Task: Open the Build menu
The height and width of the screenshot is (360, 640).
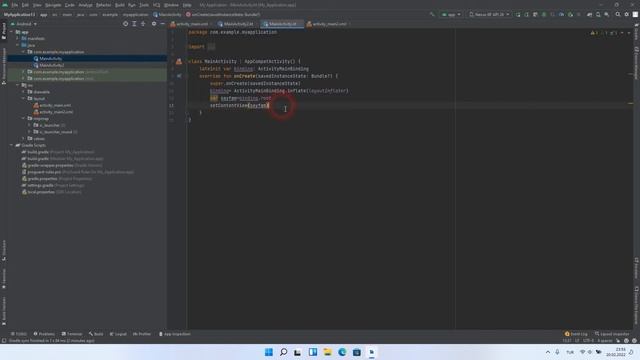Action: pos(120,5)
